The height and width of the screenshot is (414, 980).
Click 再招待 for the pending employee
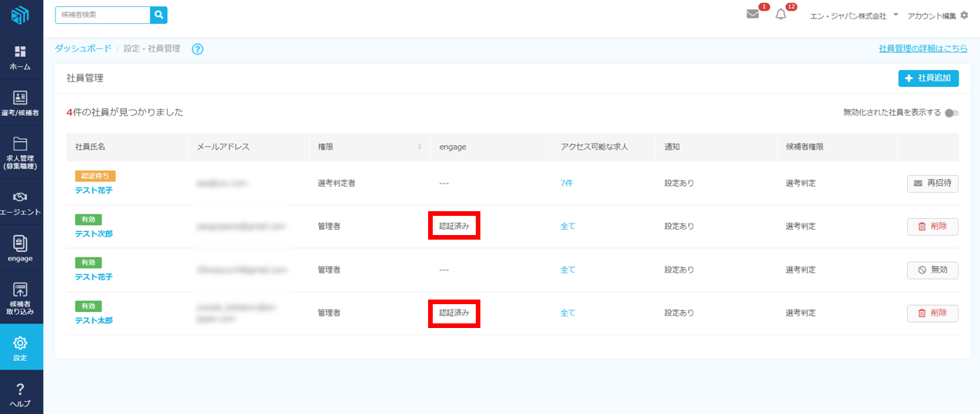tap(932, 184)
